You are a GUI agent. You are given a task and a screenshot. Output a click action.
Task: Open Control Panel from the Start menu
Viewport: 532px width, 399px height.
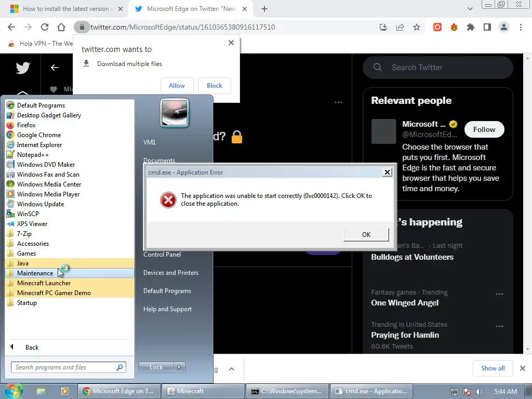(x=162, y=255)
